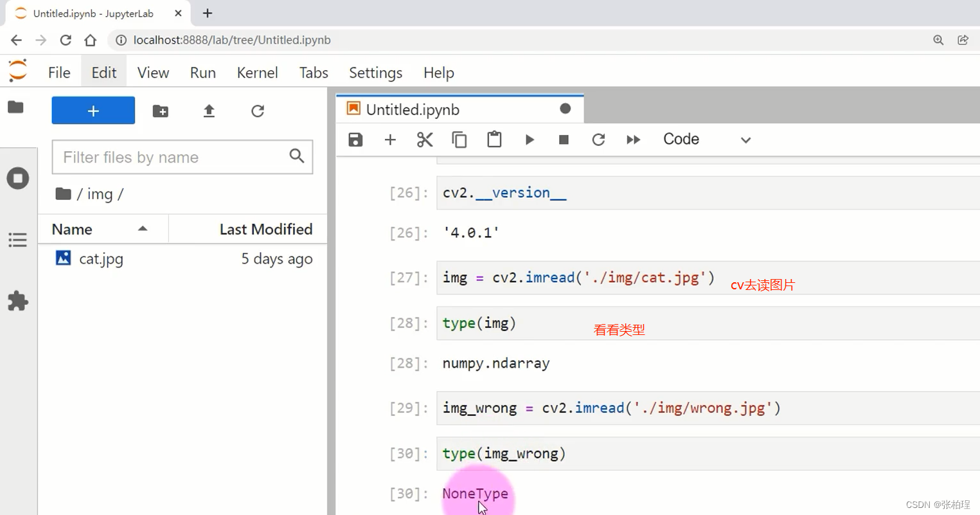Open the Settings menu

click(375, 73)
